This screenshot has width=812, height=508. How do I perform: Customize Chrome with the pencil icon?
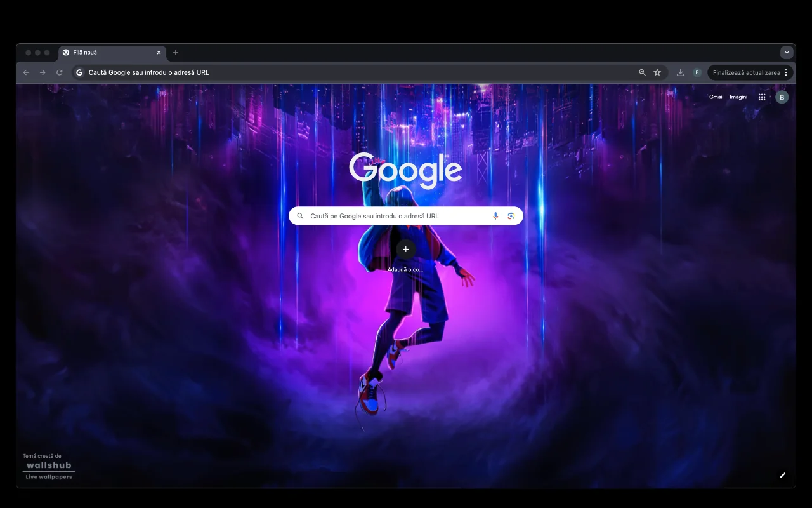[783, 475]
